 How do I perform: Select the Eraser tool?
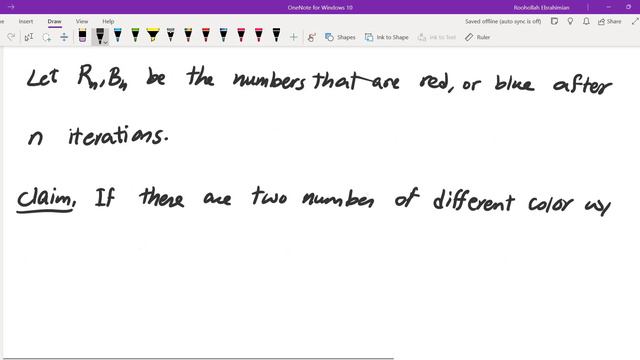pos(82,36)
